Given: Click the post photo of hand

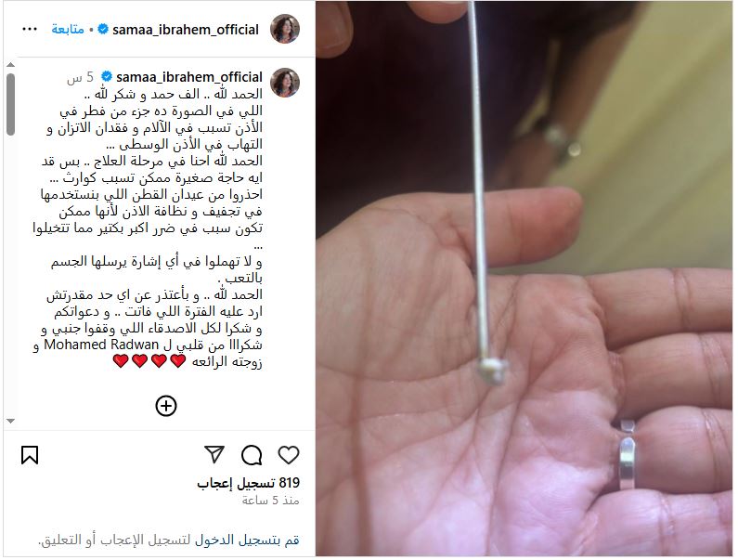Looking at the screenshot, I should [x=524, y=279].
